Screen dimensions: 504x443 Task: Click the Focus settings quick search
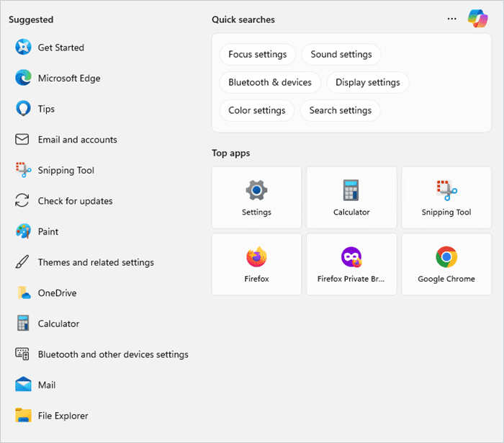[x=258, y=54]
